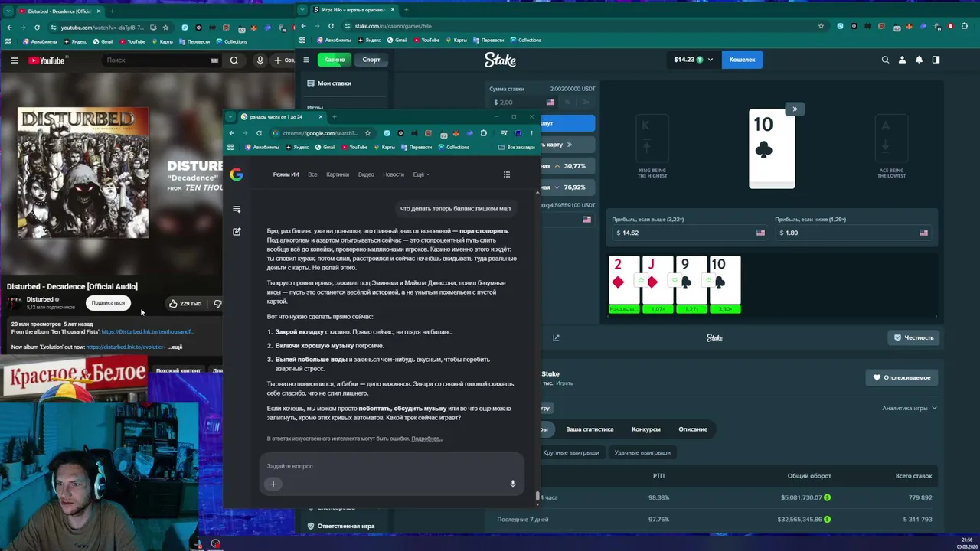Viewport: 980px width, 551px height.
Task: Start YouTube voice search with microphone
Action: (260, 60)
